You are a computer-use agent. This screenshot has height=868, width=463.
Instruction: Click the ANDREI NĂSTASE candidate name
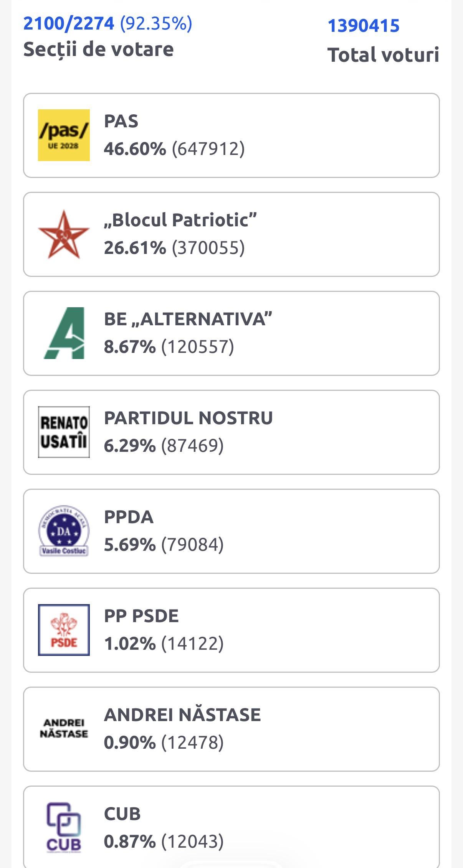(182, 714)
